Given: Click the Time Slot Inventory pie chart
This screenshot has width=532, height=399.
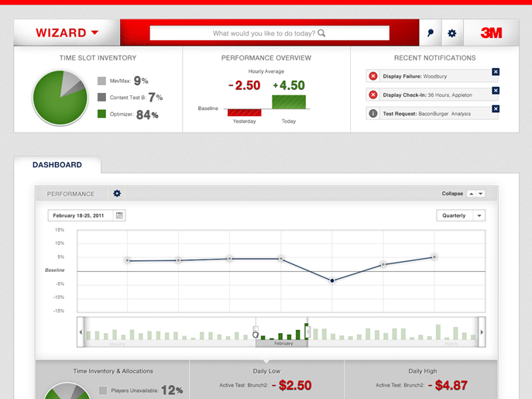Looking at the screenshot, I should coord(60,98).
